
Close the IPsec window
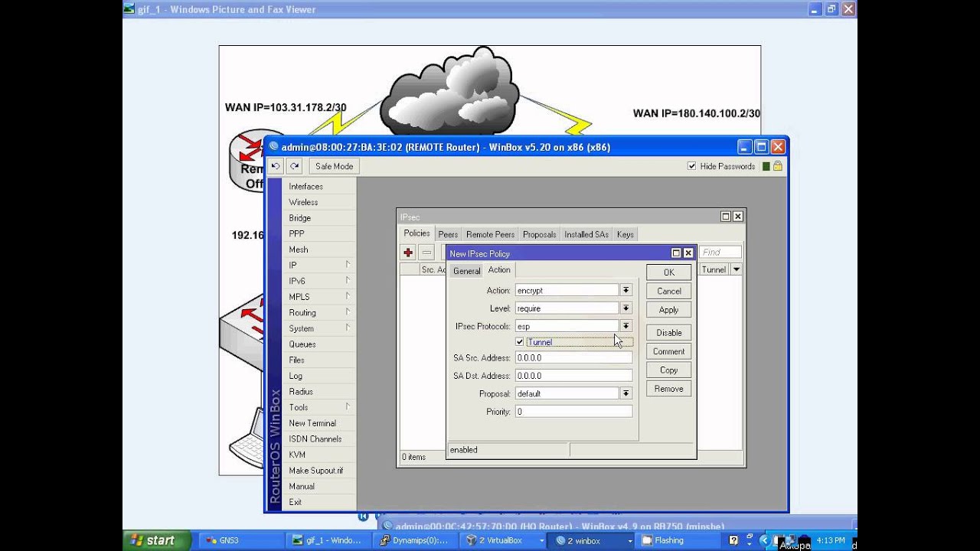coord(738,217)
